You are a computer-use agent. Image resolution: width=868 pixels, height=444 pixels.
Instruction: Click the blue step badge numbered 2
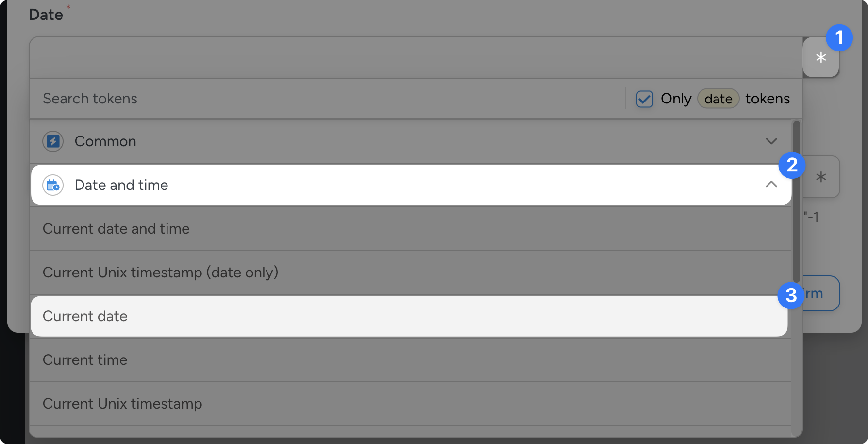(x=792, y=165)
